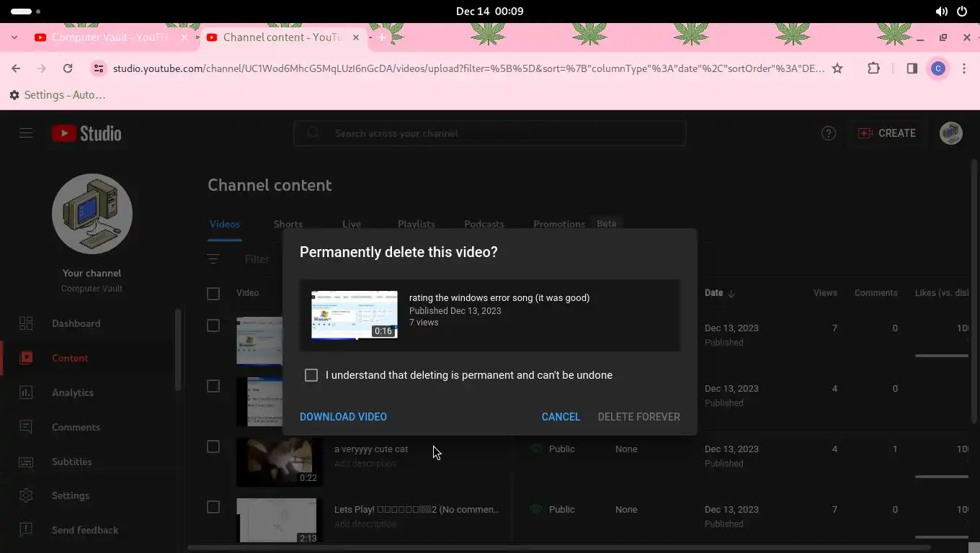Open the hamburger menu in YouTube Studio
The height and width of the screenshot is (553, 980).
(x=26, y=133)
